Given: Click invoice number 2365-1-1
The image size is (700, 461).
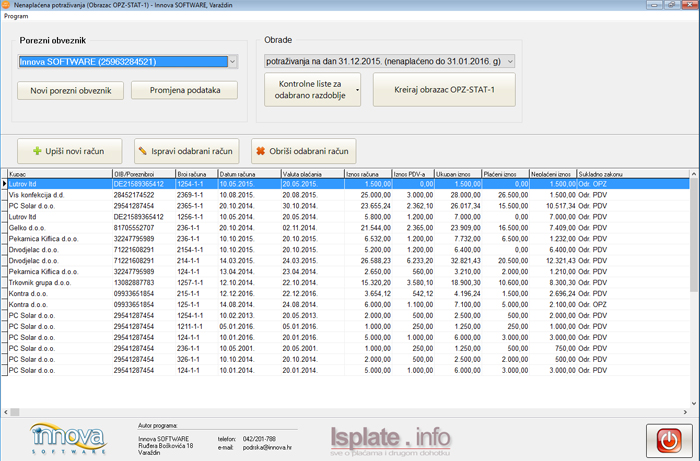Looking at the screenshot, I should tap(190, 206).
